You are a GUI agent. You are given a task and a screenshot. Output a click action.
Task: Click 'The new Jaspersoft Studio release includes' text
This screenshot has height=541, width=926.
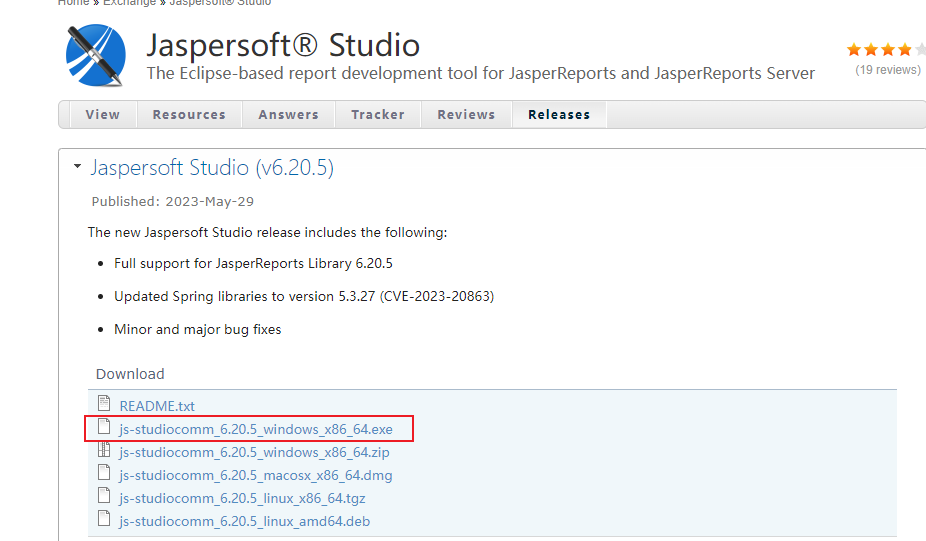tap(268, 233)
